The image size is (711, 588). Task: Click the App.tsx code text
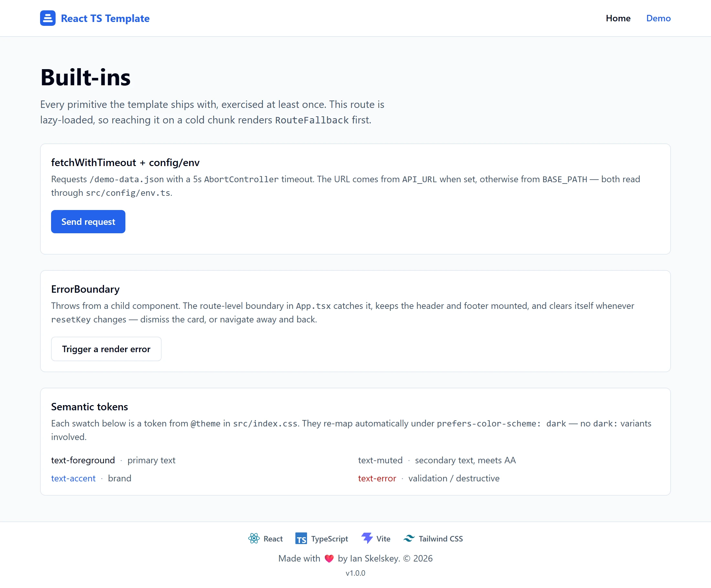(313, 306)
